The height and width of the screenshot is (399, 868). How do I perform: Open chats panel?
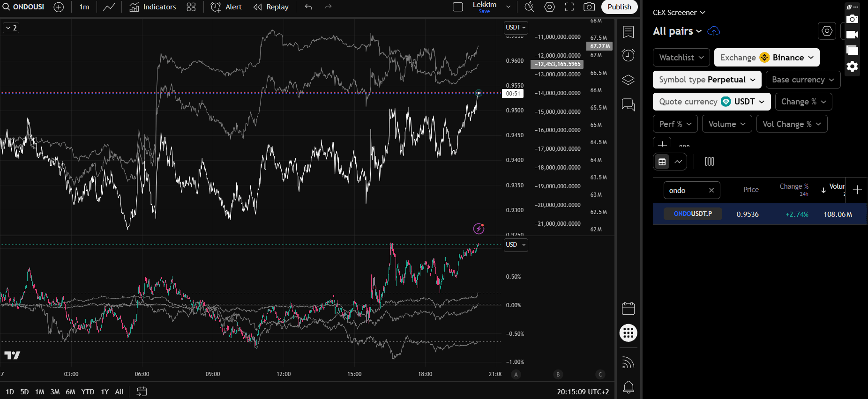click(x=629, y=104)
